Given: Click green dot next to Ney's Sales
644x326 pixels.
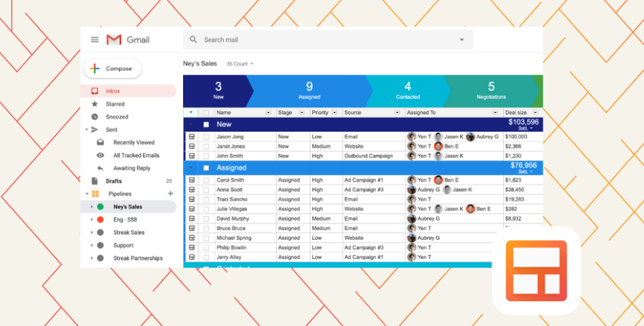Looking at the screenshot, I should (x=100, y=207).
